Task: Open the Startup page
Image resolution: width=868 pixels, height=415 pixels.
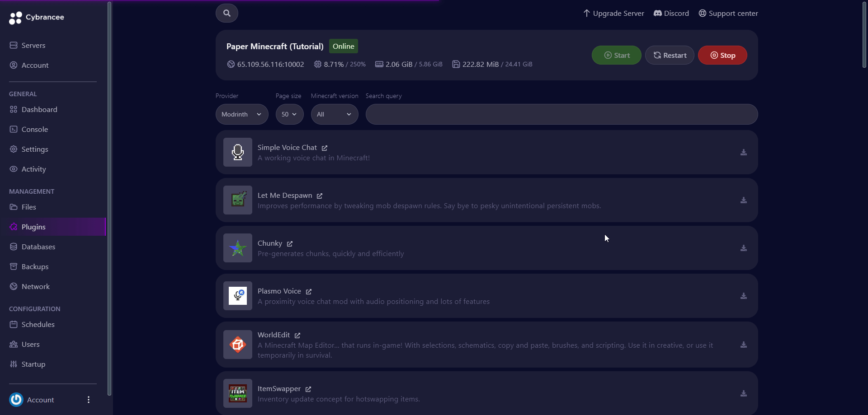Action: pos(53,364)
